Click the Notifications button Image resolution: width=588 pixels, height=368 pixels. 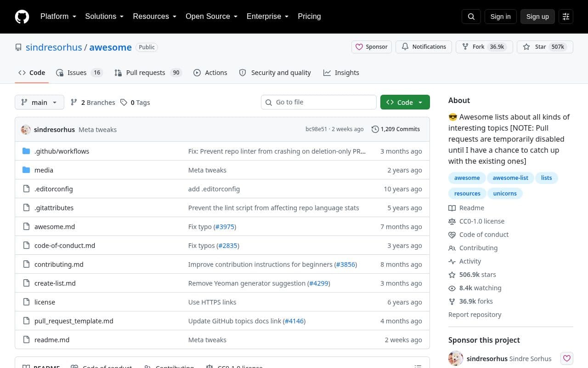424,47
